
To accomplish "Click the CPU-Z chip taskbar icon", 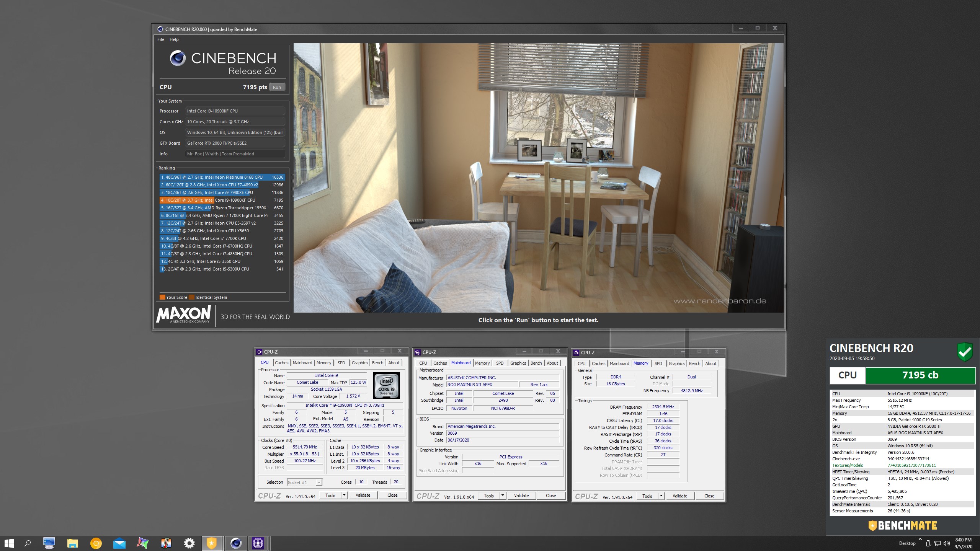I will (258, 543).
